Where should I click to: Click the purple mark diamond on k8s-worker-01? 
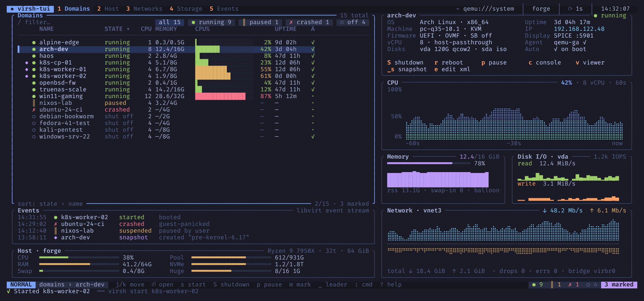click(x=27, y=69)
